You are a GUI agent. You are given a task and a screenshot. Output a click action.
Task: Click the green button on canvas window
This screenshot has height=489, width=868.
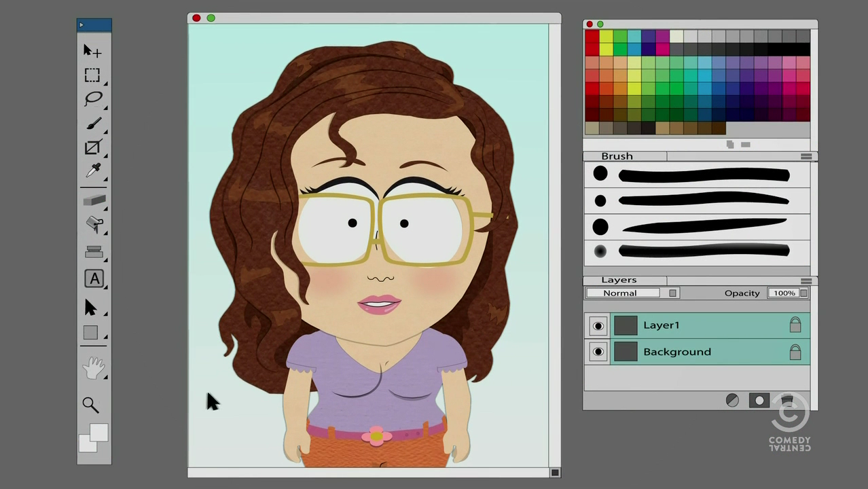211,18
